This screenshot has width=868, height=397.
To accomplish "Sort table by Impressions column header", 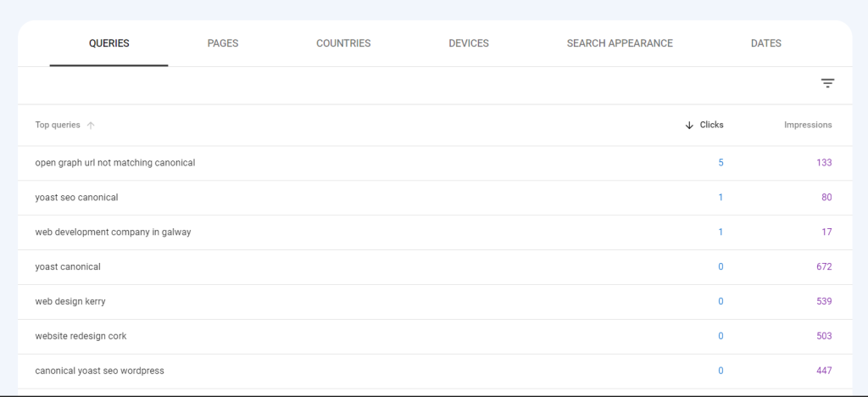I will tap(808, 126).
